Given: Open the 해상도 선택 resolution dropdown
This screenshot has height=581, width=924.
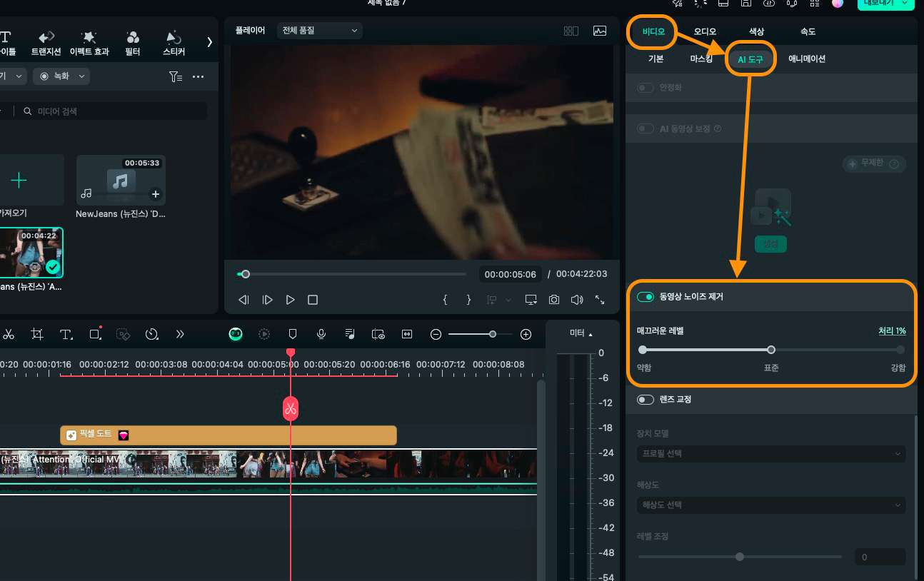Looking at the screenshot, I should [x=771, y=505].
